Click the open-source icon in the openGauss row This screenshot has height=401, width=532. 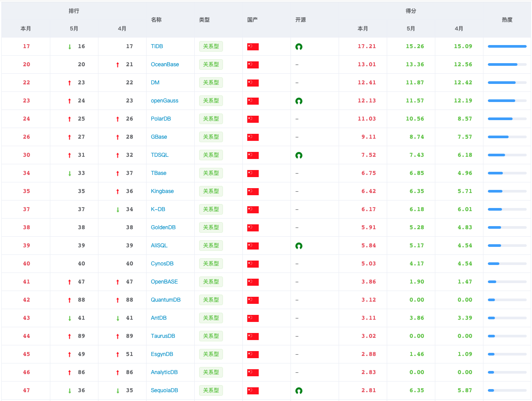[x=299, y=101]
